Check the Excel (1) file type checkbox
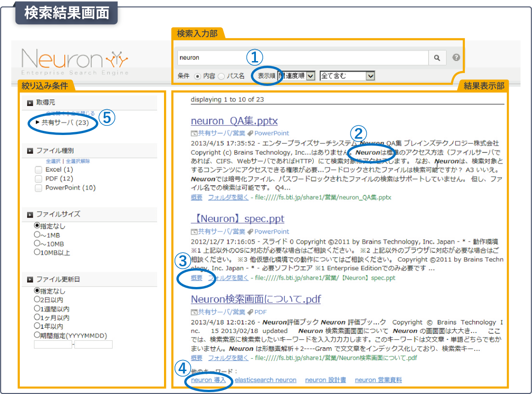532x394 pixels. [x=39, y=170]
